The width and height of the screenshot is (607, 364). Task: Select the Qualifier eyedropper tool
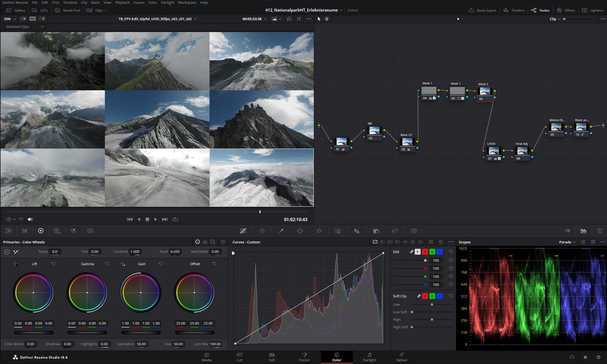281,231
